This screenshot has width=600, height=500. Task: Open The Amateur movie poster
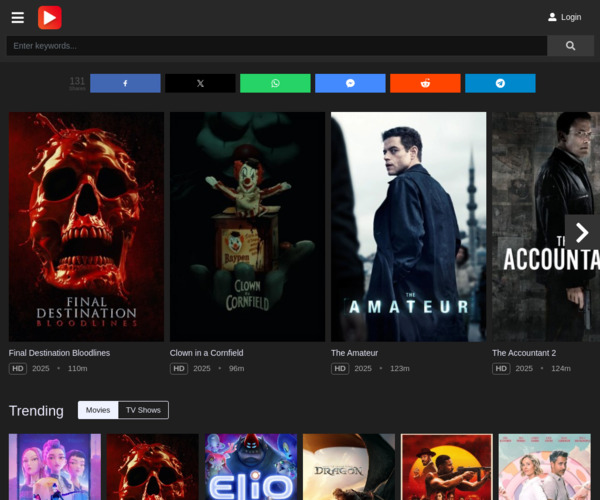point(409,226)
